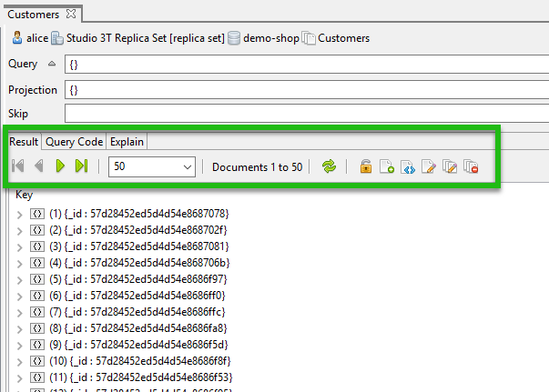Click the alice user icon
Image resolution: width=549 pixels, height=392 pixels.
[x=17, y=38]
